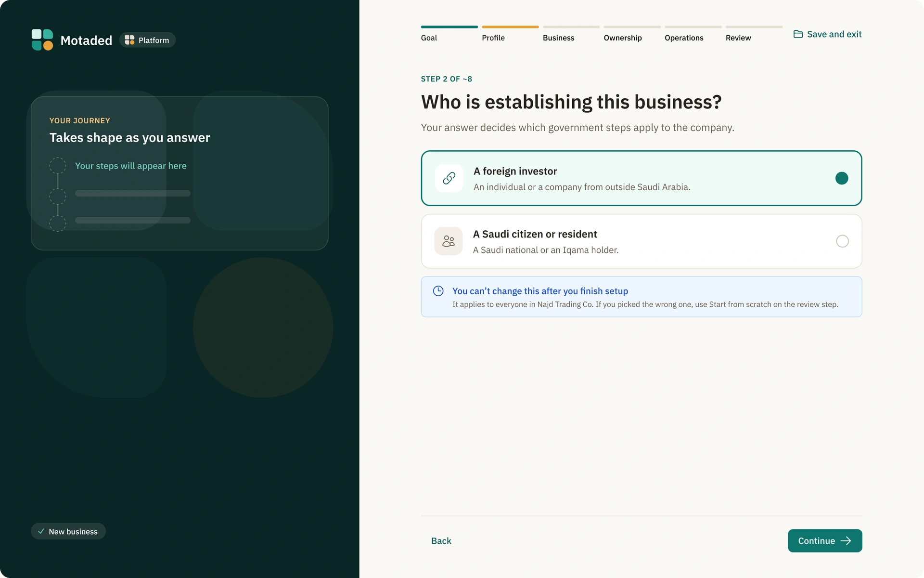Screen dimensions: 924x578
Task: Click the Platform badge icon
Action: (129, 40)
